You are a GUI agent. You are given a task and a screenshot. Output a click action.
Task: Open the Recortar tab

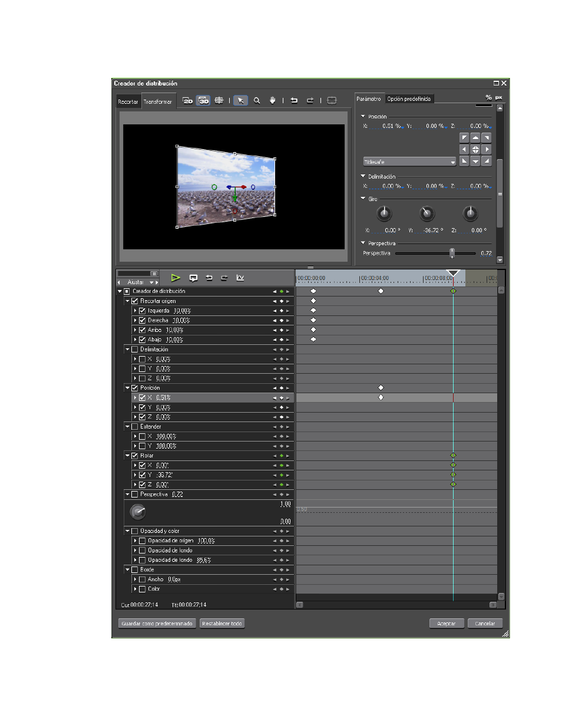128,101
